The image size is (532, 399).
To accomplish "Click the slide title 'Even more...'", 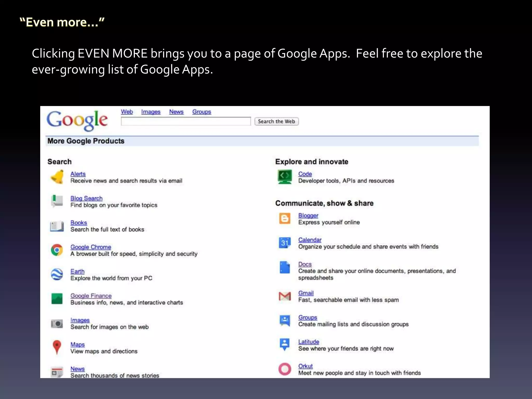I will tap(62, 22).
